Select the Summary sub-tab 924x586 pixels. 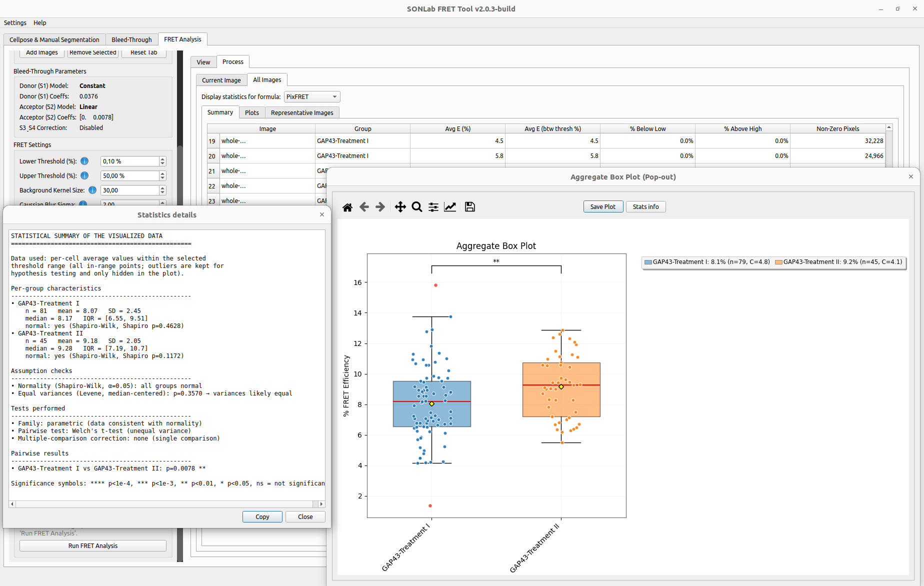pos(220,112)
